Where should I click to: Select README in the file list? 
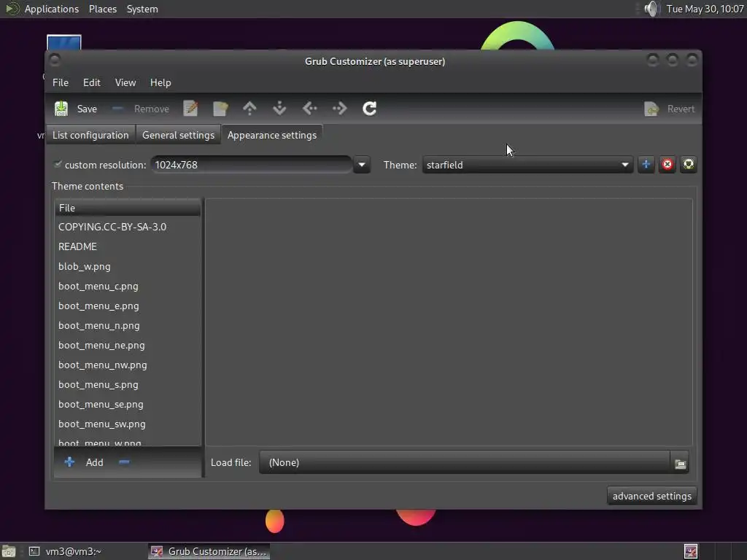point(128,246)
